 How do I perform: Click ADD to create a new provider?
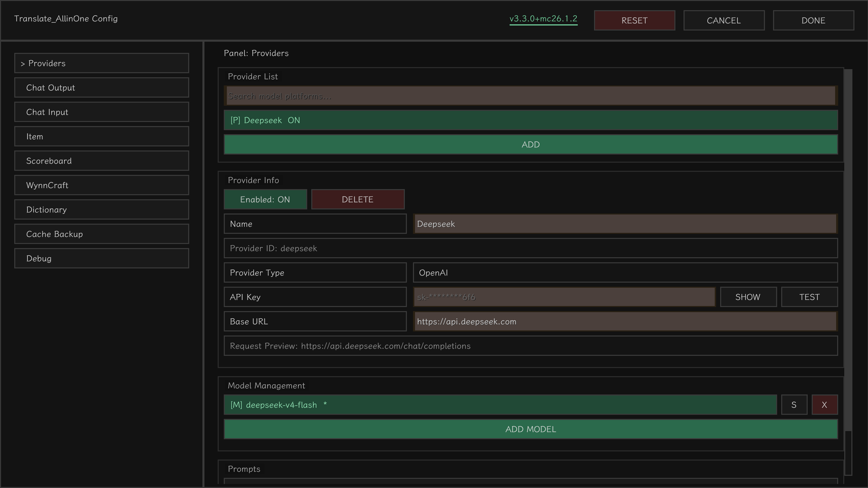(531, 144)
